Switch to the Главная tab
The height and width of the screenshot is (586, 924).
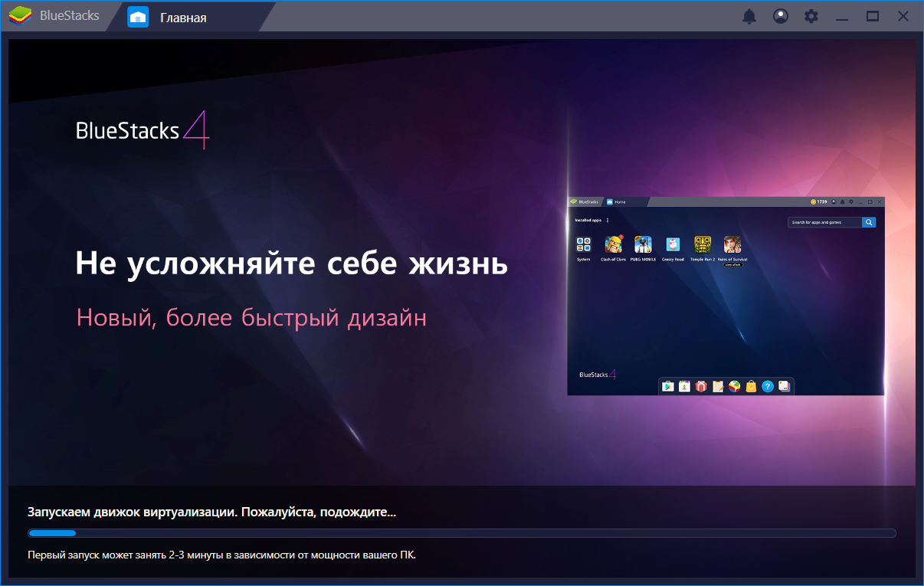(x=182, y=16)
